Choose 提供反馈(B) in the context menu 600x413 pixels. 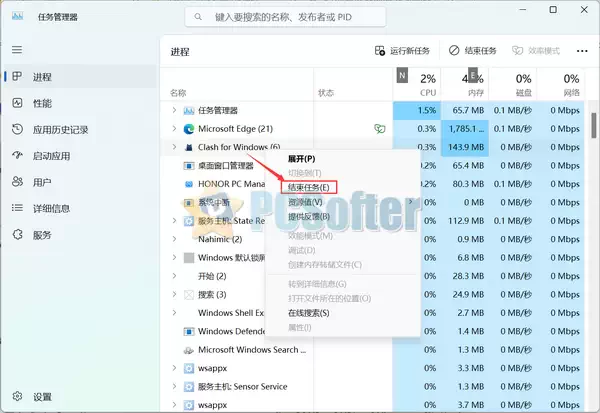(x=309, y=217)
